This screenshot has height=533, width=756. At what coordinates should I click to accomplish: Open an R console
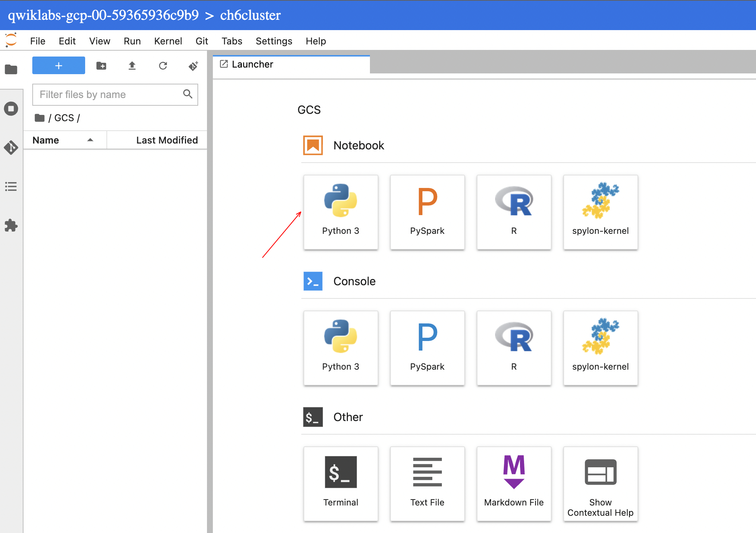click(x=514, y=348)
